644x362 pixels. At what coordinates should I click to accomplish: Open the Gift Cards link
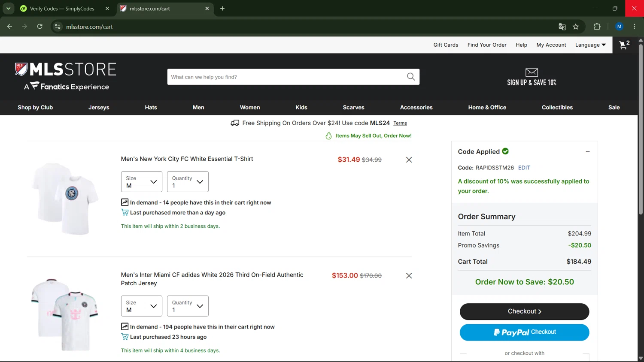coord(446,45)
